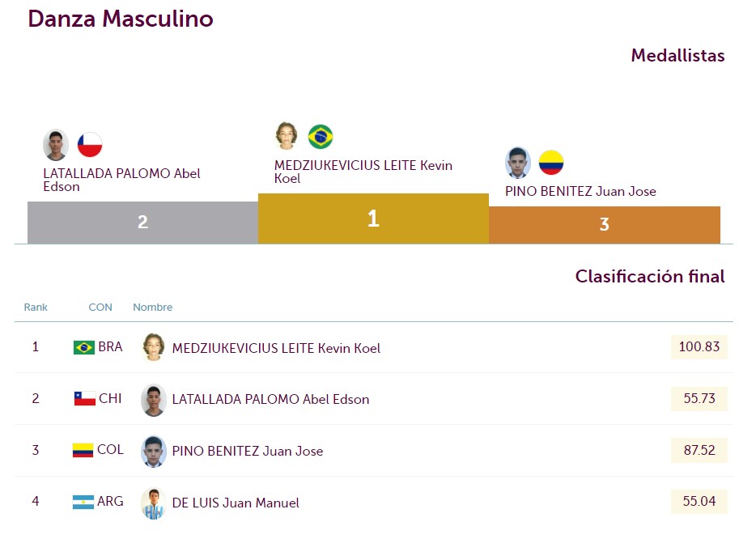This screenshot has width=756, height=539.
Task: Select the COL flag in the ranking table
Action: pyautogui.click(x=83, y=450)
